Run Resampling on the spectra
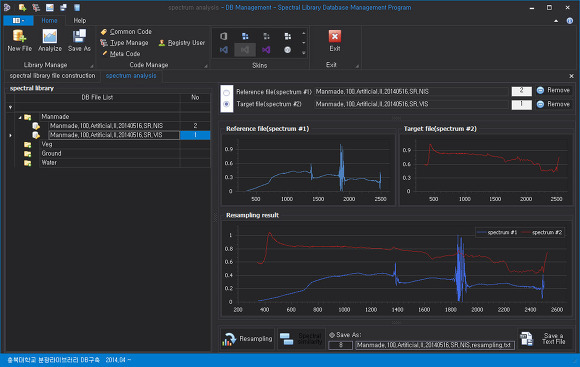The image size is (580, 367). pyautogui.click(x=247, y=339)
